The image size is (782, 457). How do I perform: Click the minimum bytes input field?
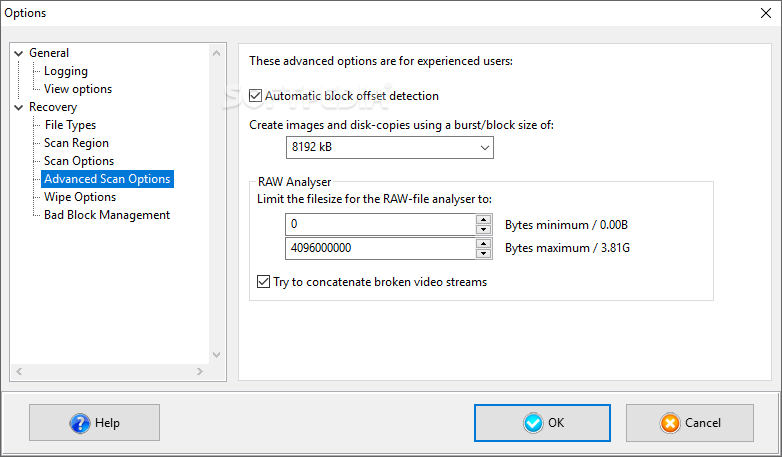380,224
